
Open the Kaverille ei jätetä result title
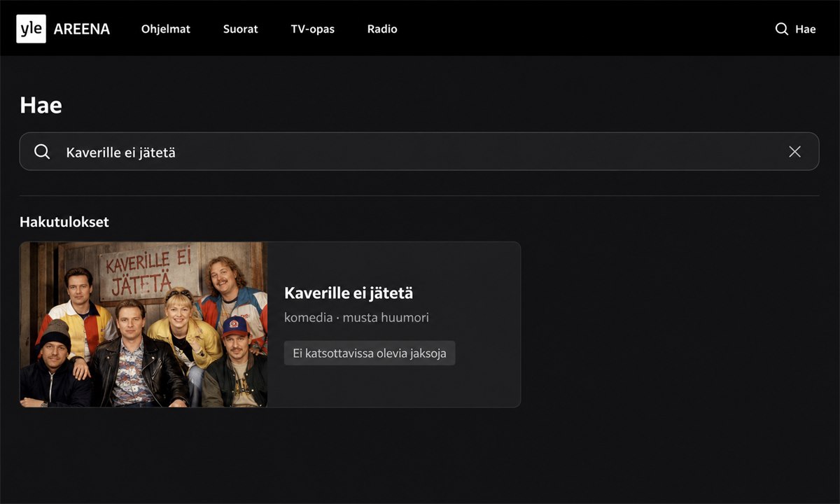[x=349, y=293]
